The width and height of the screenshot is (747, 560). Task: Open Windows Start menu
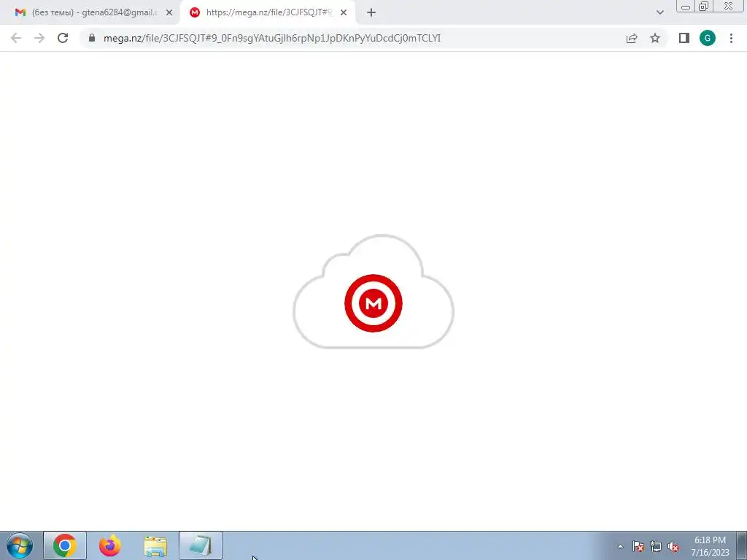[20, 545]
